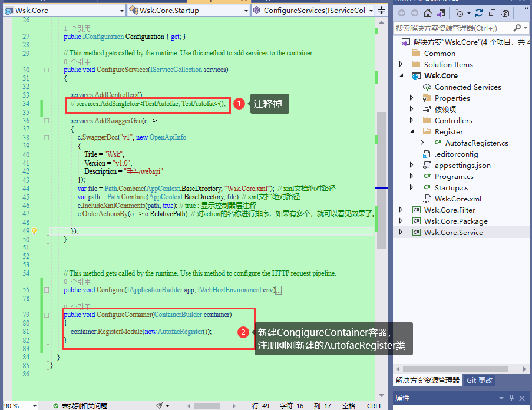This screenshot has height=410, width=532.
Task: Select Startup.cs in the solution tree
Action: pyautogui.click(x=451, y=187)
